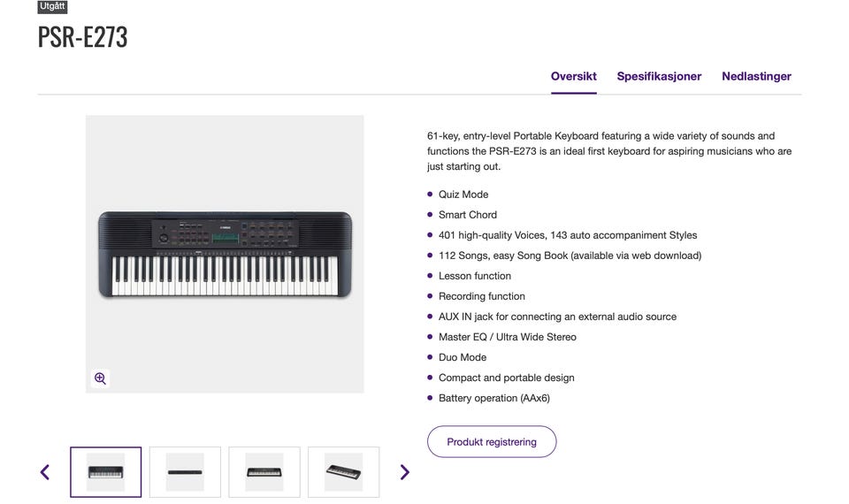Switch to the Spesifikasjoner tab

tap(659, 77)
